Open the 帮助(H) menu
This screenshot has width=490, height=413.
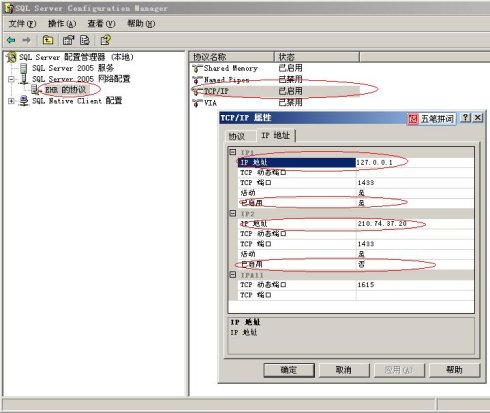[141, 24]
